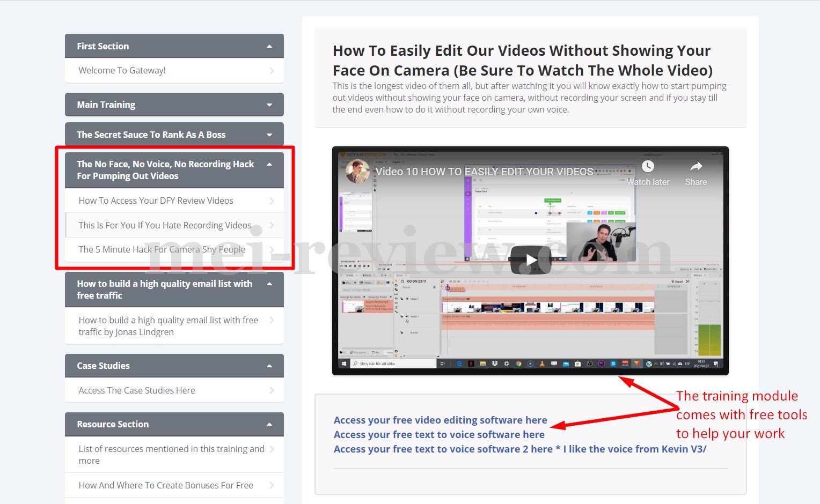Open free text to voice software 2 link

click(443, 449)
